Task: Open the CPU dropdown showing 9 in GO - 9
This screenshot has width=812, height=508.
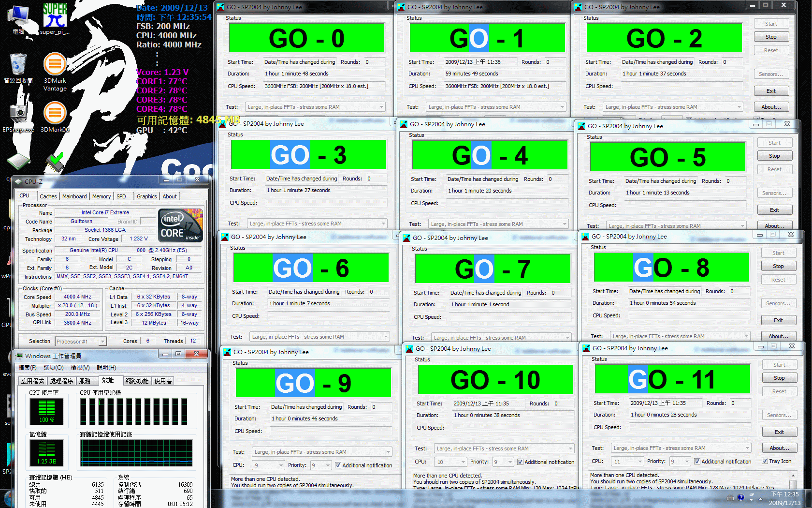Action: pyautogui.click(x=268, y=465)
